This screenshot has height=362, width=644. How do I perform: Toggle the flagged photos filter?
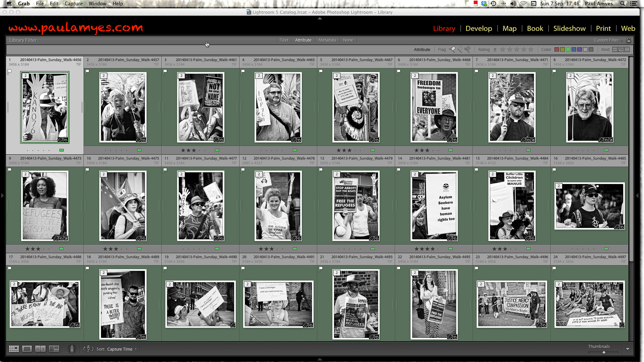coord(452,50)
